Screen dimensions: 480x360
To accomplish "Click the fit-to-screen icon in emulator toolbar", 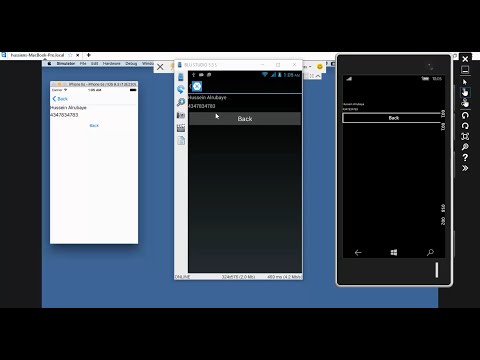I will 465,136.
